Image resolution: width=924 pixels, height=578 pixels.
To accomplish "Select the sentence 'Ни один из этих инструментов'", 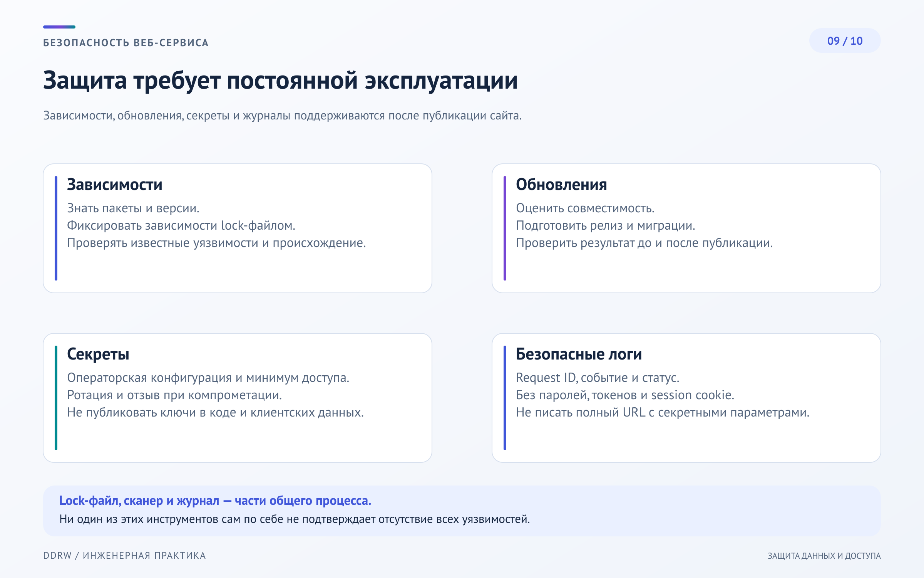I will tap(295, 519).
